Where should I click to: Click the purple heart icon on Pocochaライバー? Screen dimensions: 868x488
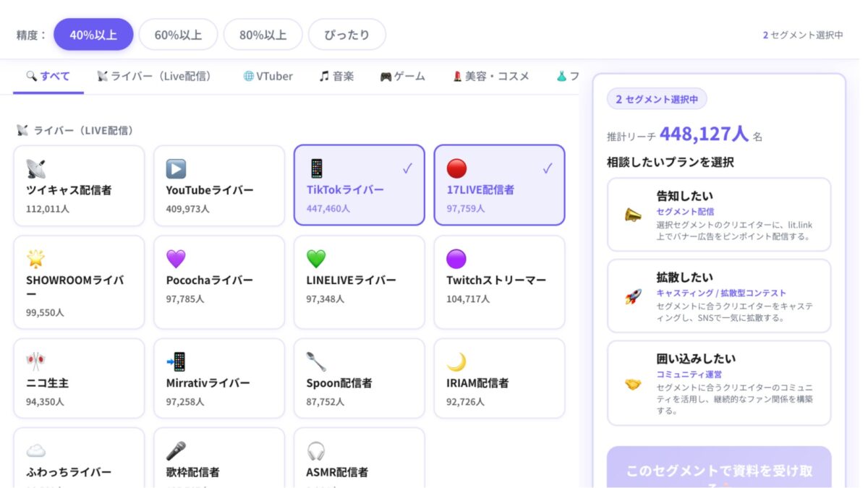pyautogui.click(x=175, y=259)
